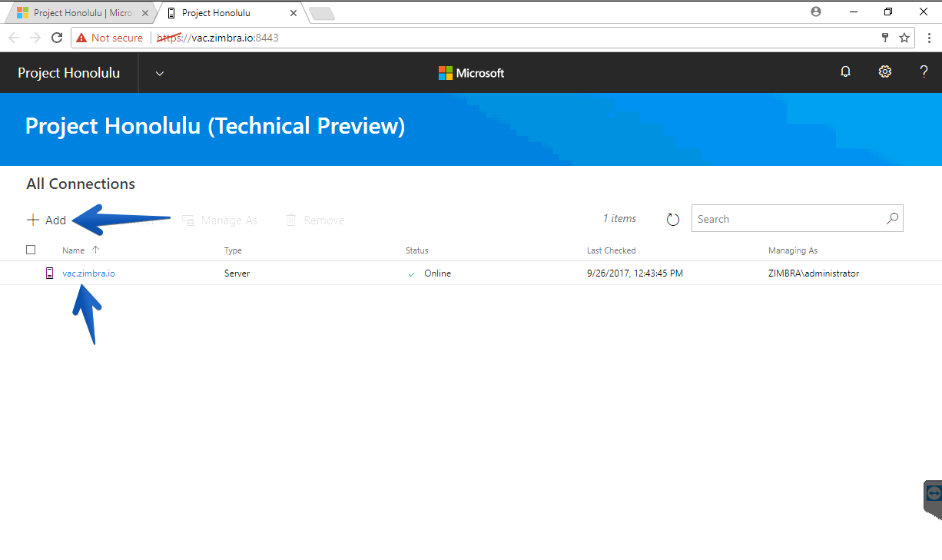
Task: Sort by the Managing As column
Action: (793, 250)
